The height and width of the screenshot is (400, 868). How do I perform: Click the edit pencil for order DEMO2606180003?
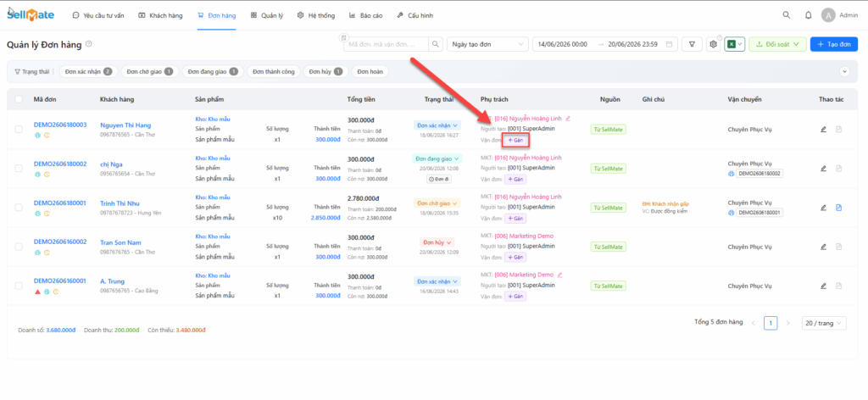point(823,130)
